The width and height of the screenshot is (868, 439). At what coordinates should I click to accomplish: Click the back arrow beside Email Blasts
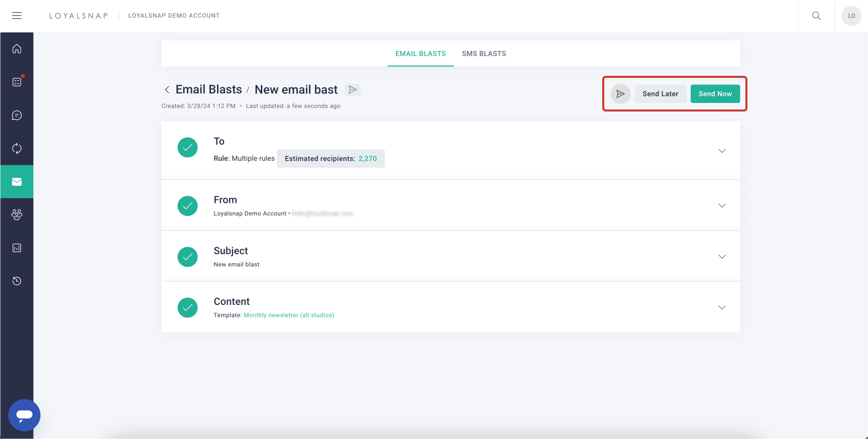point(167,90)
